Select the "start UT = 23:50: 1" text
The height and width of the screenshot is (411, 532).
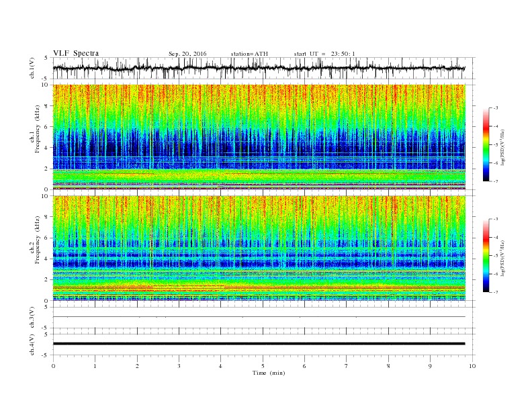tap(324, 54)
